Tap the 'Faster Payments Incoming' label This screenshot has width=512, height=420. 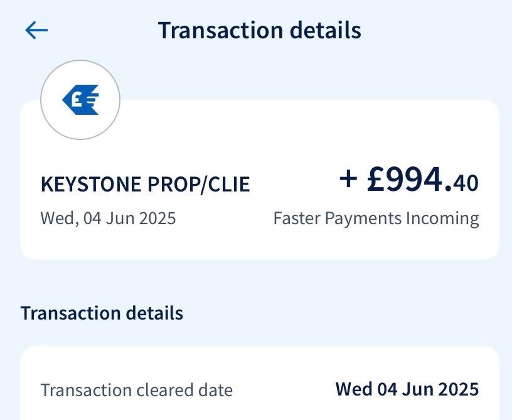coord(376,218)
